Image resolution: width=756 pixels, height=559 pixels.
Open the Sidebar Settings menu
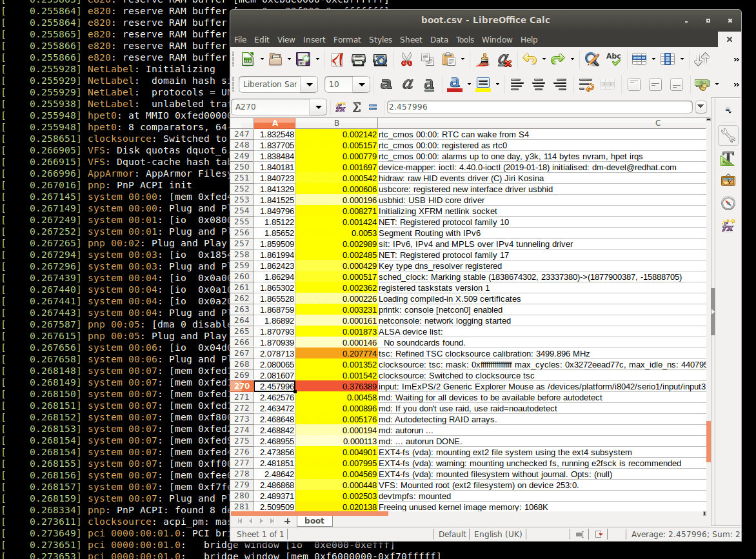point(728,111)
